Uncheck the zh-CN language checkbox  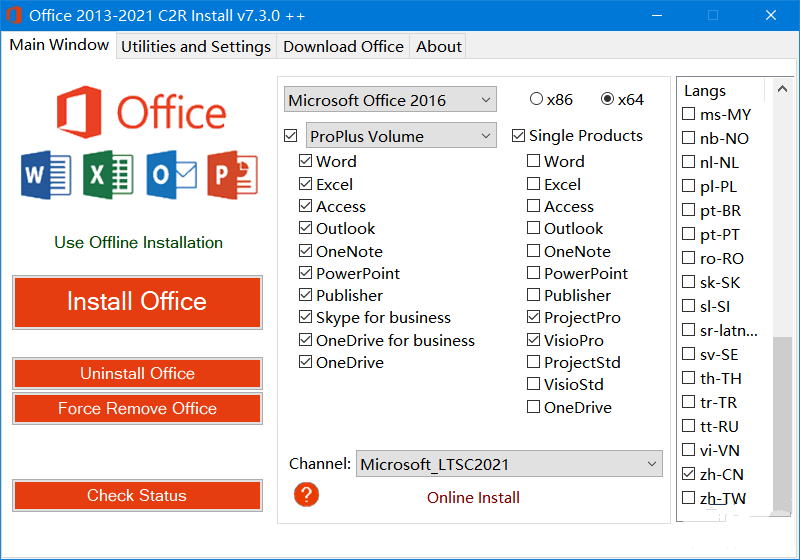[688, 473]
